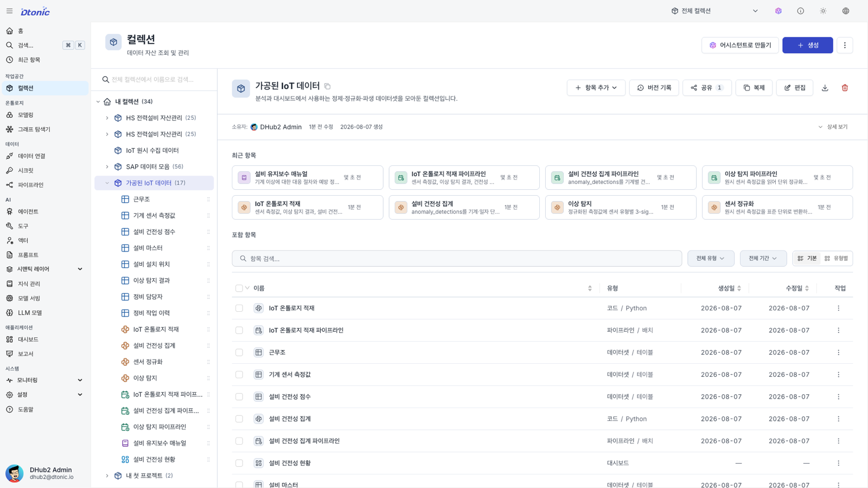This screenshot has width=868, height=488.
Task: Open row actions for IoT 온톨로지 적재 파이프라인
Action: (x=839, y=330)
